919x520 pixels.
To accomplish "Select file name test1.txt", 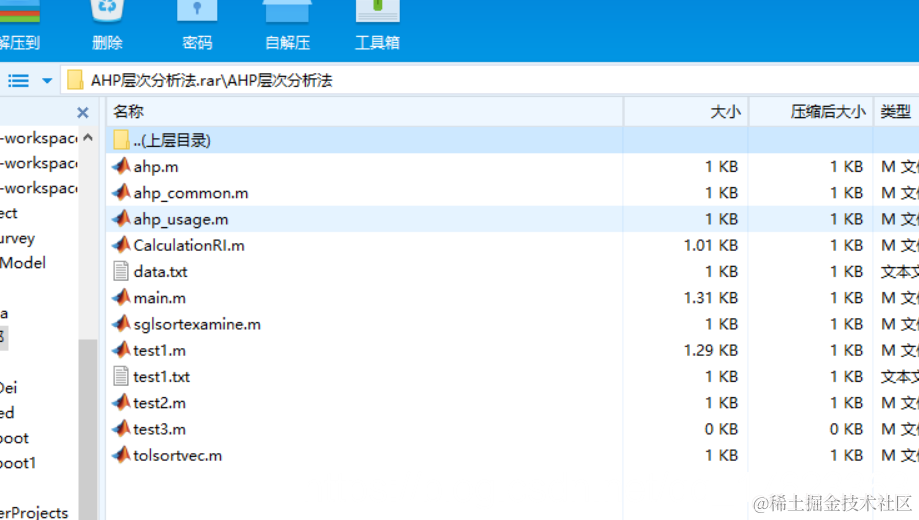I will pos(162,376).
